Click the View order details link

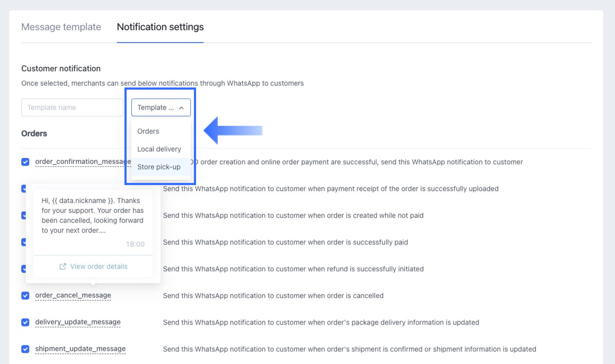pyautogui.click(x=98, y=266)
